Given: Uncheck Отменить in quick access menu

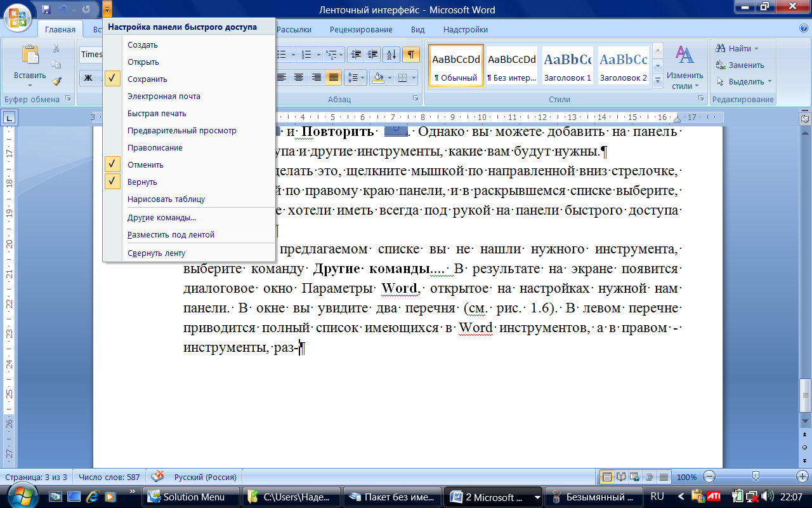Looking at the screenshot, I should point(189,165).
